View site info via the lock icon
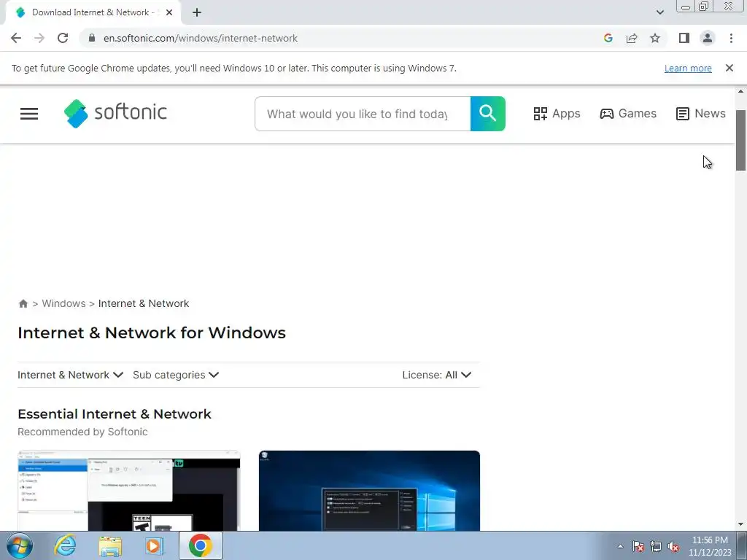 [92, 38]
